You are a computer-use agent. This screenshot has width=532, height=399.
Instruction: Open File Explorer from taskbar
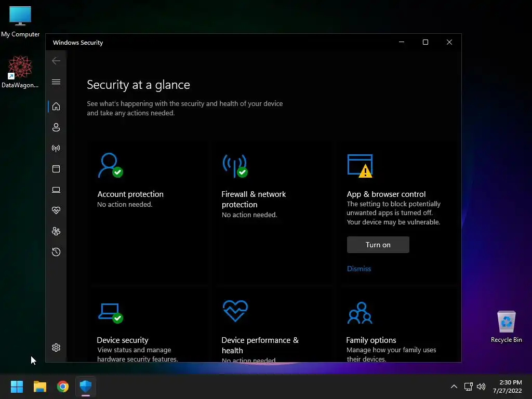click(x=39, y=387)
